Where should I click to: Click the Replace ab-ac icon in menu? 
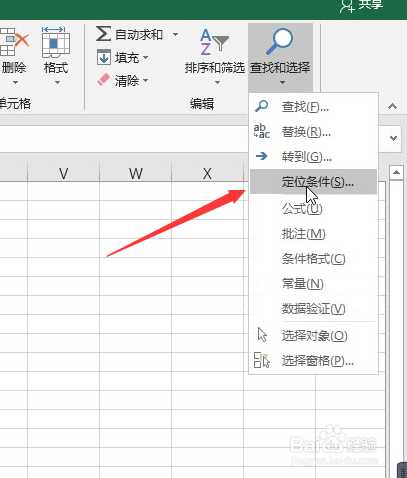262,131
